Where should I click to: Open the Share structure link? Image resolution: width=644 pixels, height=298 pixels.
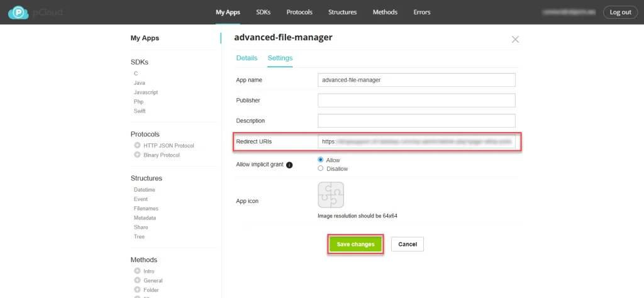pos(141,228)
